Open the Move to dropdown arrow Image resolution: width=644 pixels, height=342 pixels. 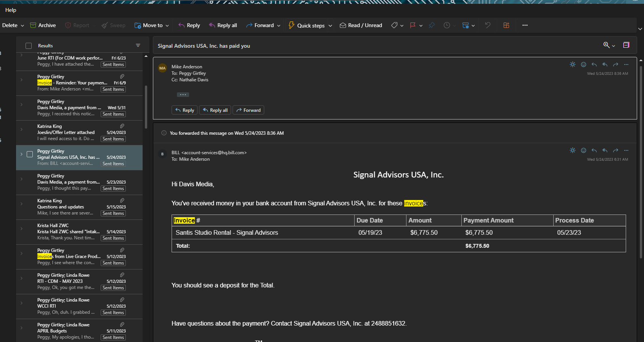click(x=167, y=26)
